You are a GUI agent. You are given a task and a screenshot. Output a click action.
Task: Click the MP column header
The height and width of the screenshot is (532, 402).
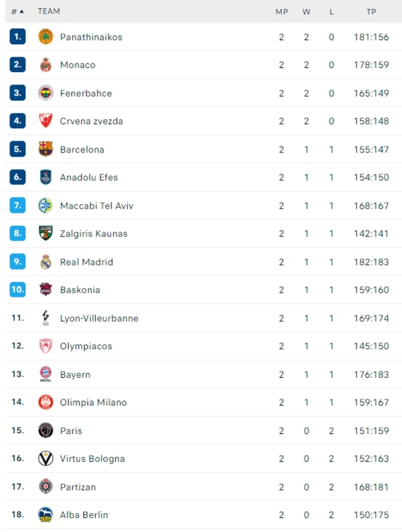point(281,11)
